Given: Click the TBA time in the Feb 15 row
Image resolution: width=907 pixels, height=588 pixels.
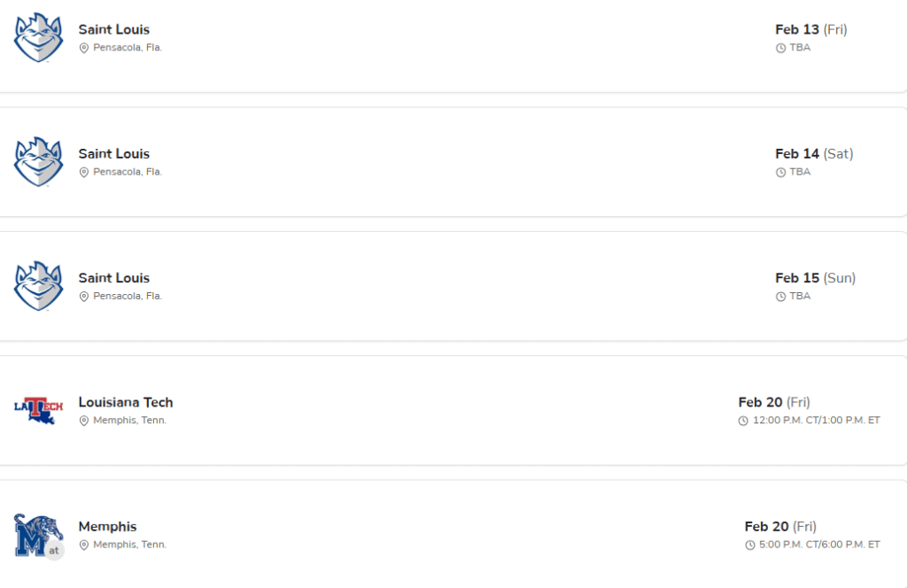Looking at the screenshot, I should click(800, 296).
